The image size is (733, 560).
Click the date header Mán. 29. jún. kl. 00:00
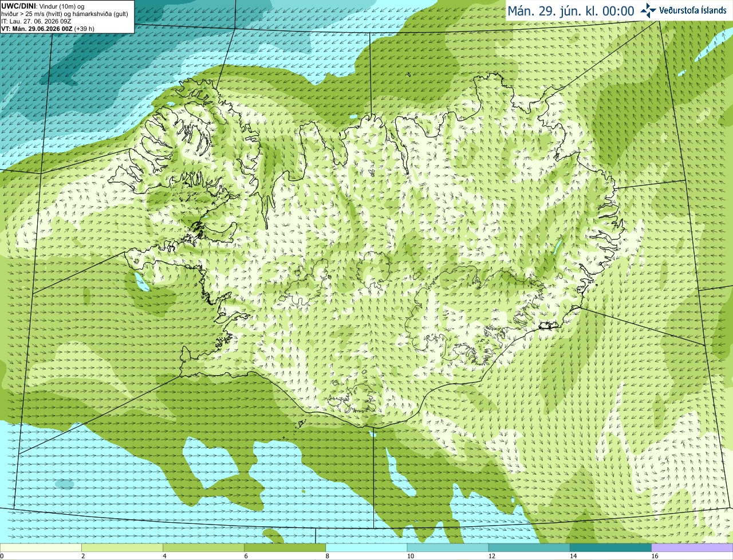pos(571,11)
